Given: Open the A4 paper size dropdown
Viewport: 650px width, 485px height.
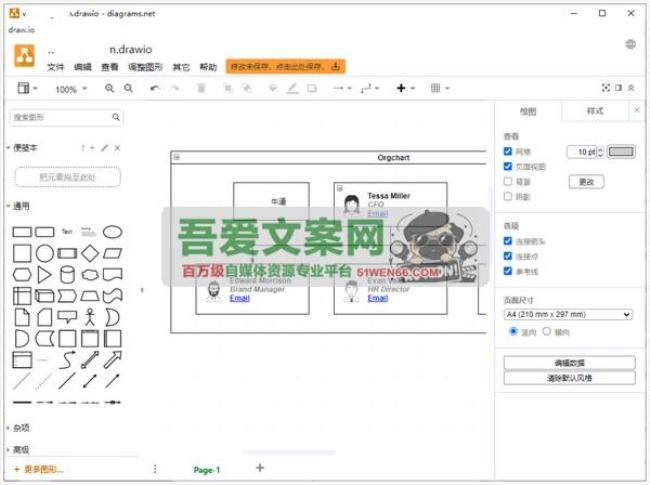Looking at the screenshot, I should point(568,315).
